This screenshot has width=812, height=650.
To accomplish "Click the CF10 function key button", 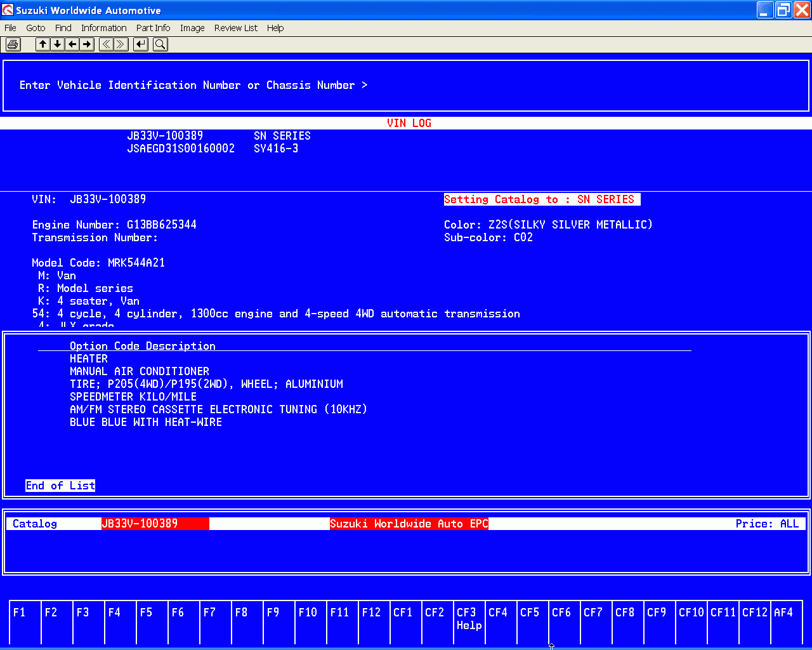I will (x=691, y=622).
